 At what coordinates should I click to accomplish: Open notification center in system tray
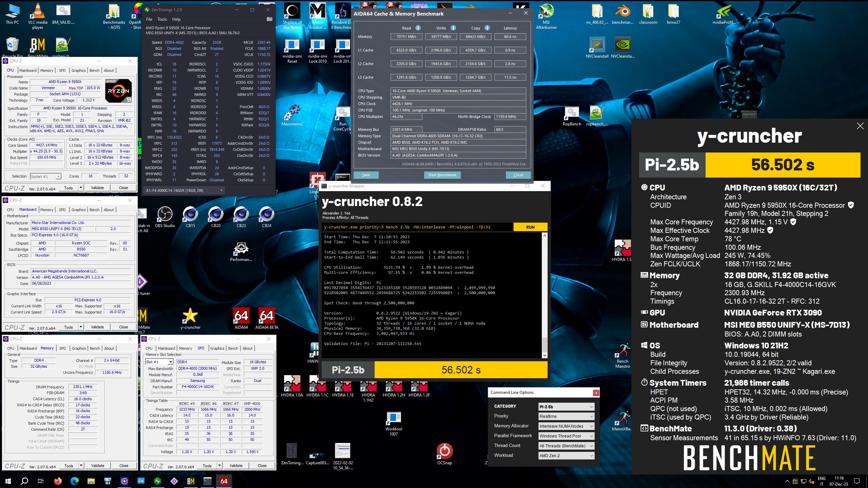click(x=857, y=481)
